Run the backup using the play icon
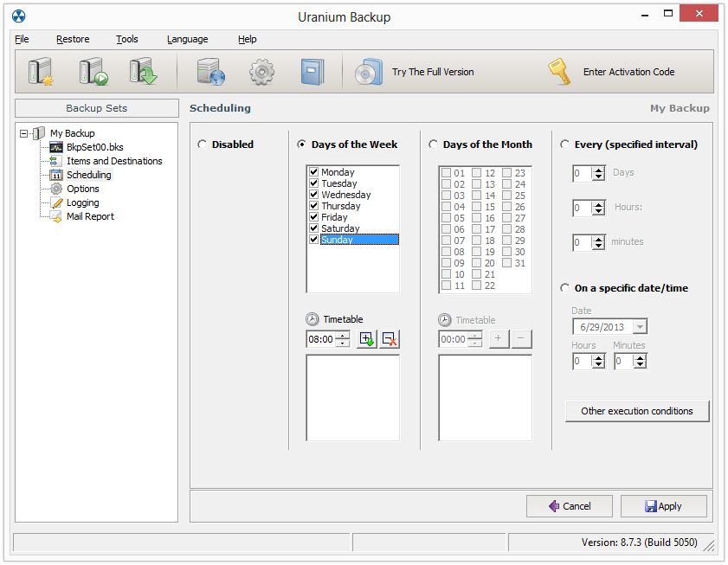This screenshot has width=728, height=565. [x=93, y=71]
